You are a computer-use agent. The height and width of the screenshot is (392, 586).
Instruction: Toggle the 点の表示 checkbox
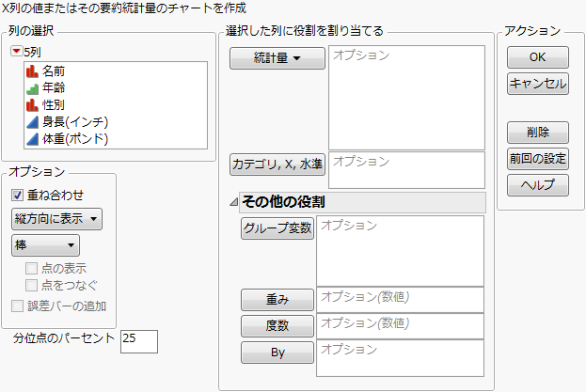pyautogui.click(x=33, y=269)
